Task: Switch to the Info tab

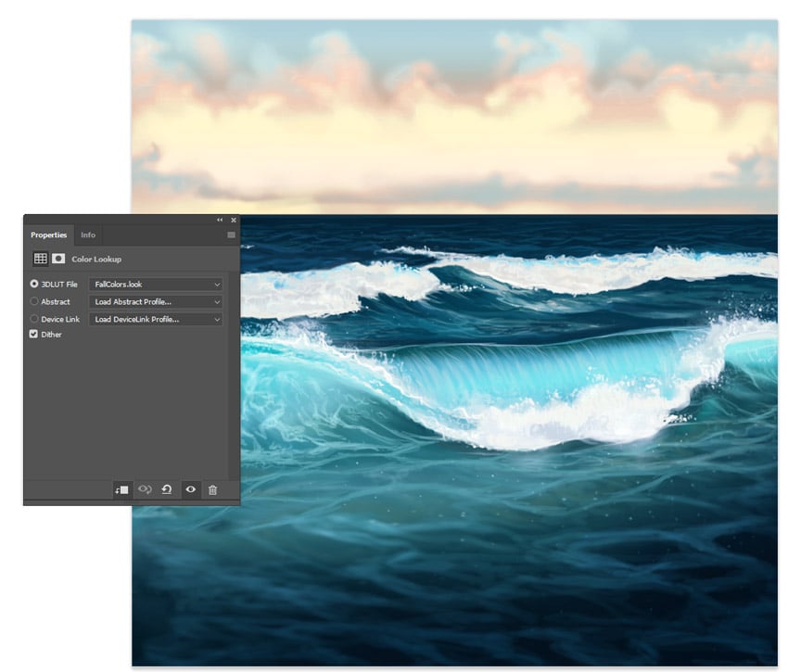Action: (88, 235)
